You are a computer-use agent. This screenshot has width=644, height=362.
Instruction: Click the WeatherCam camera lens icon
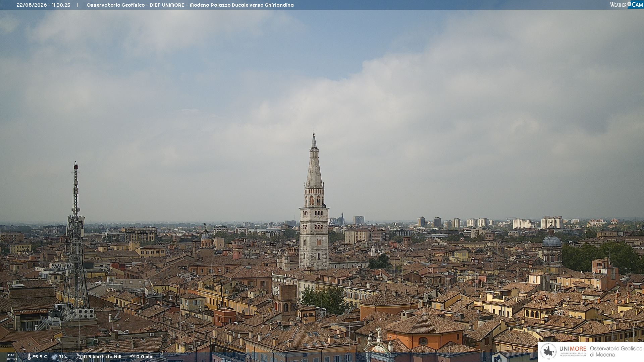629,4
